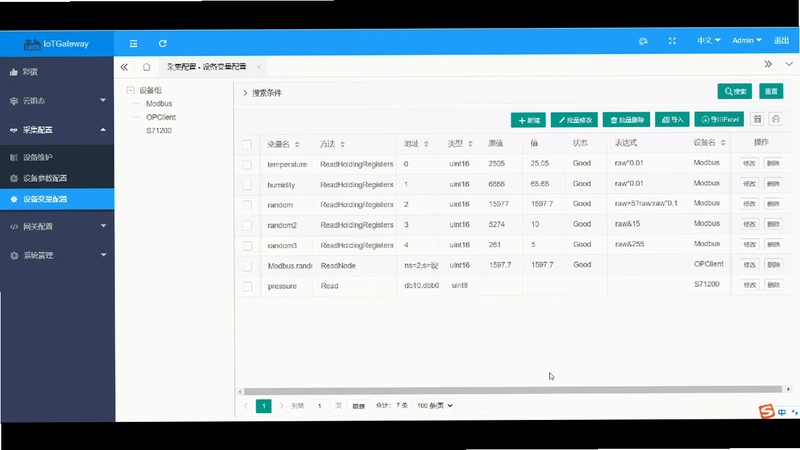Click the 退出 logout link
Screen dimensions: 800x450
tap(781, 40)
